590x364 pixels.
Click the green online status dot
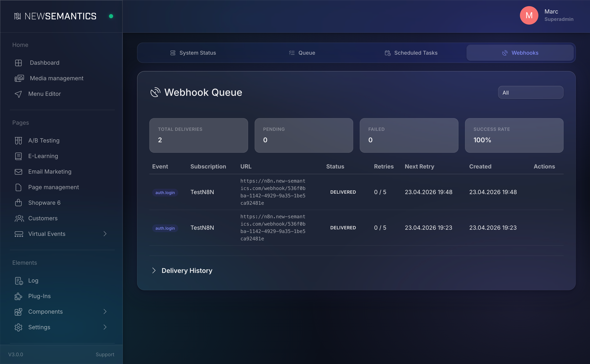111,16
